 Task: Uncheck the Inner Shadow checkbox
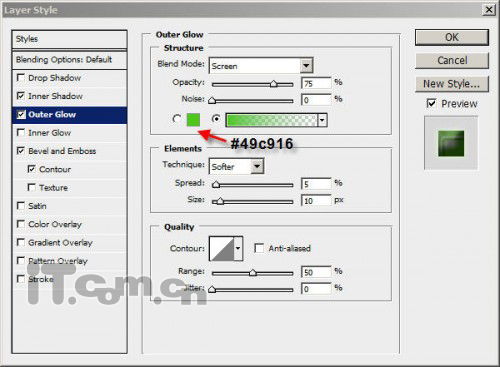tap(21, 96)
